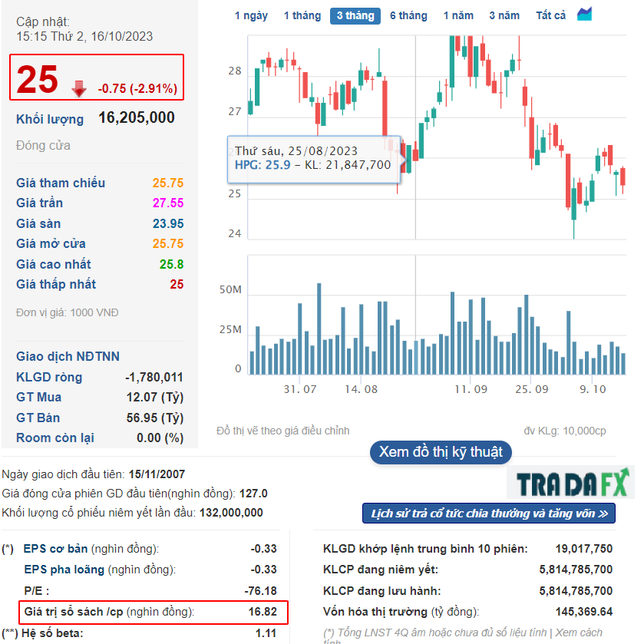This screenshot has height=644, width=644.
Task: Click the Giá cao nhất value 25.8
Action: click(171, 265)
